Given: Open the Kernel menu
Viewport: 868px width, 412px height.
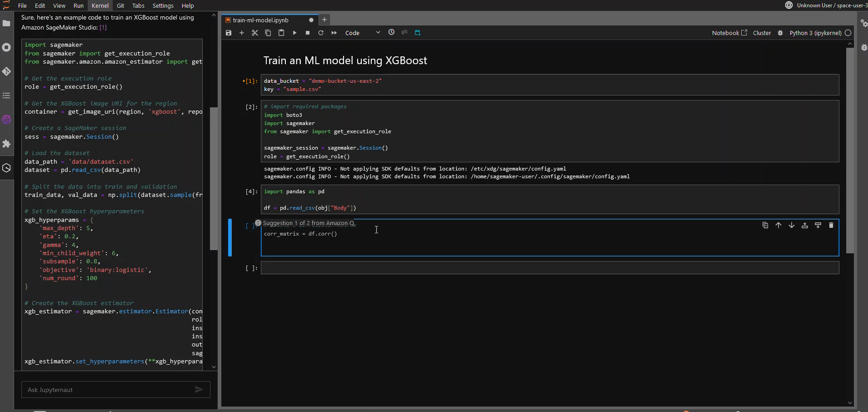Looking at the screenshot, I should coord(100,5).
